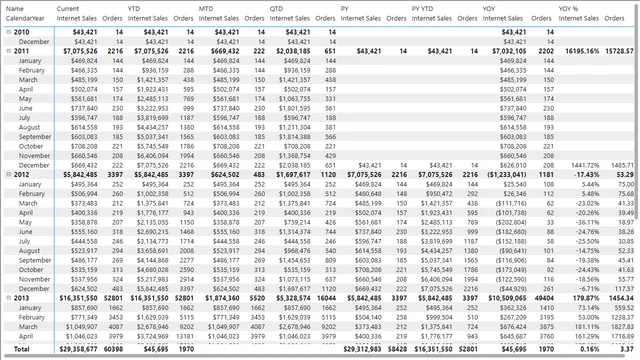Select the 2011 row header
The height and width of the screenshot is (360, 640).
pos(21,51)
